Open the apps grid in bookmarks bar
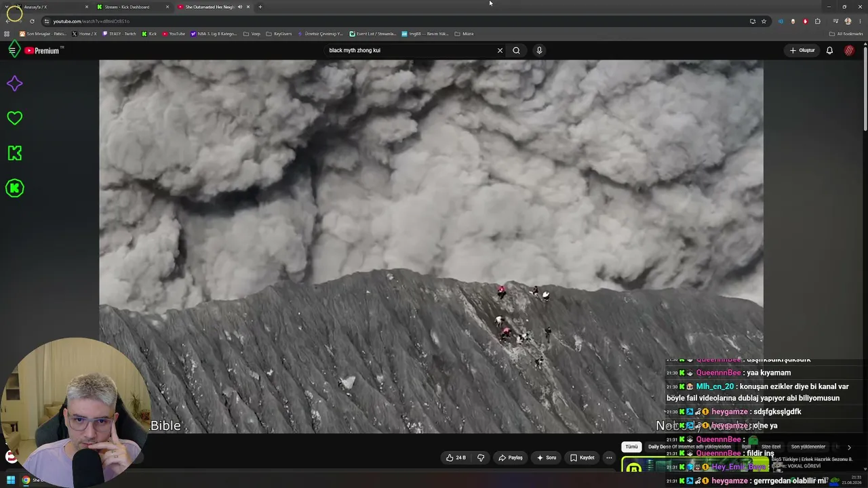This screenshot has height=488, width=868. (x=7, y=34)
